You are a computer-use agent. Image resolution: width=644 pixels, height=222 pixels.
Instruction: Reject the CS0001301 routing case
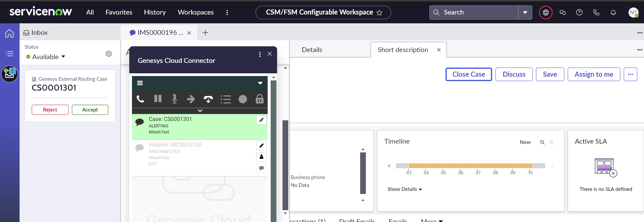[50, 110]
